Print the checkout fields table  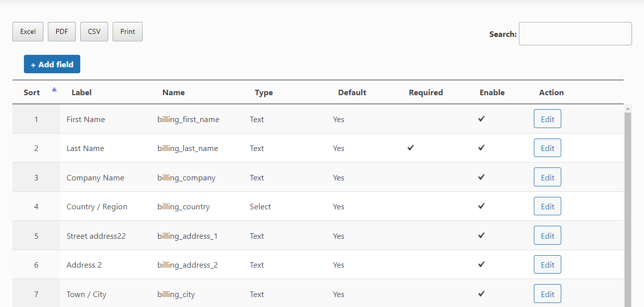[127, 31]
